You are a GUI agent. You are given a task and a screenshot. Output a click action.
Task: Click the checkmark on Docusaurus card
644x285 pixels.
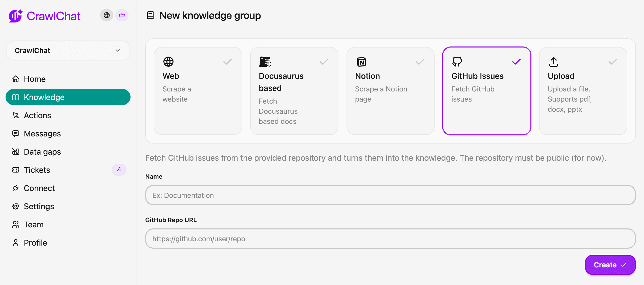324,62
